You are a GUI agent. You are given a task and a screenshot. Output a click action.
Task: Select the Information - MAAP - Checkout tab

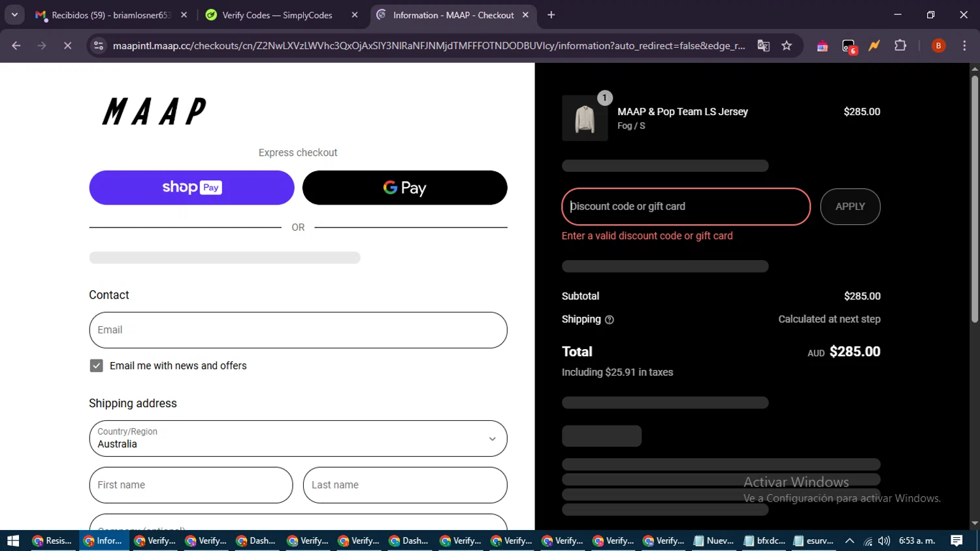(453, 15)
